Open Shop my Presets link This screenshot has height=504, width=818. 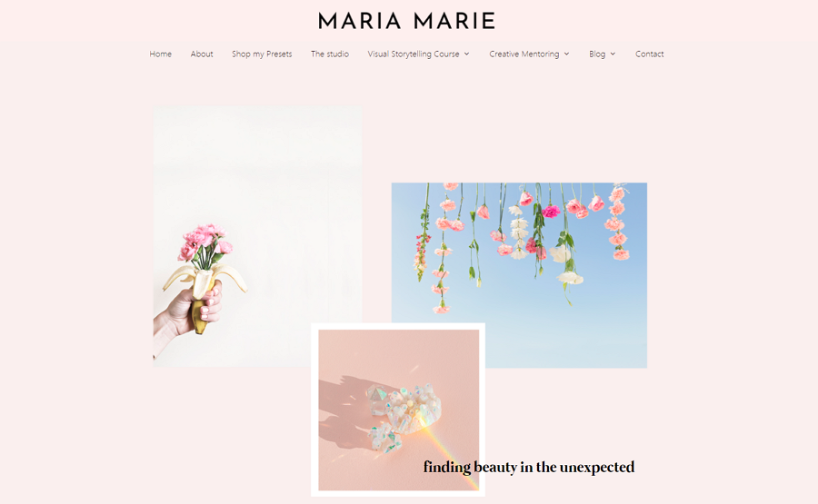(262, 54)
